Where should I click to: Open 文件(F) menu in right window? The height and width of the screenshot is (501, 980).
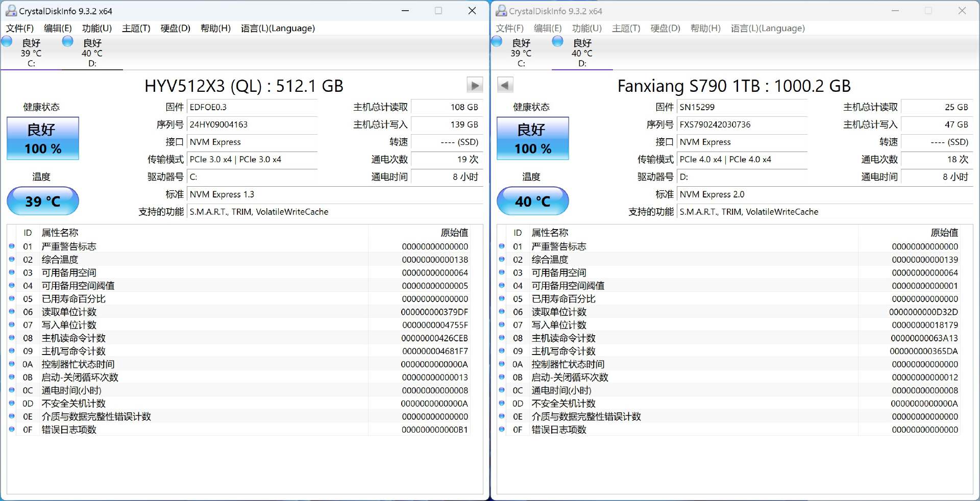tap(510, 28)
